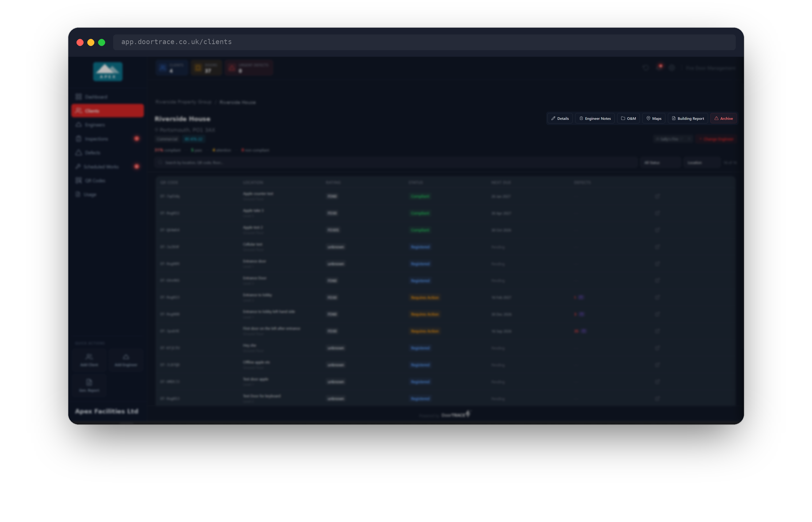Screen dimensions: 812x522
Task: Open the Details editor button
Action: pos(560,118)
